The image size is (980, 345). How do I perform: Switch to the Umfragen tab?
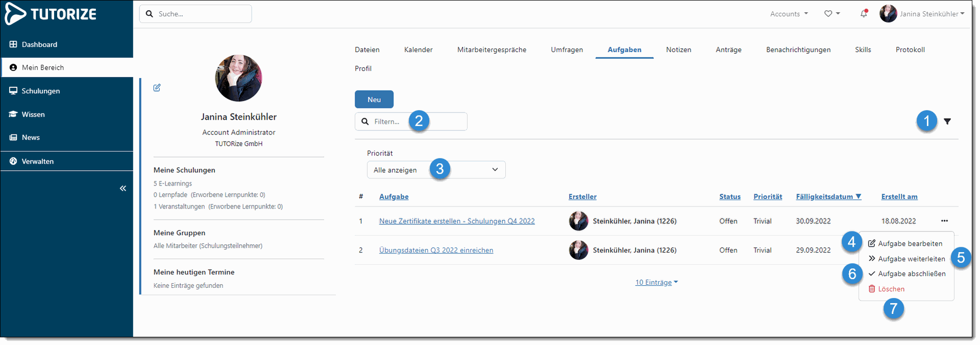tap(567, 50)
